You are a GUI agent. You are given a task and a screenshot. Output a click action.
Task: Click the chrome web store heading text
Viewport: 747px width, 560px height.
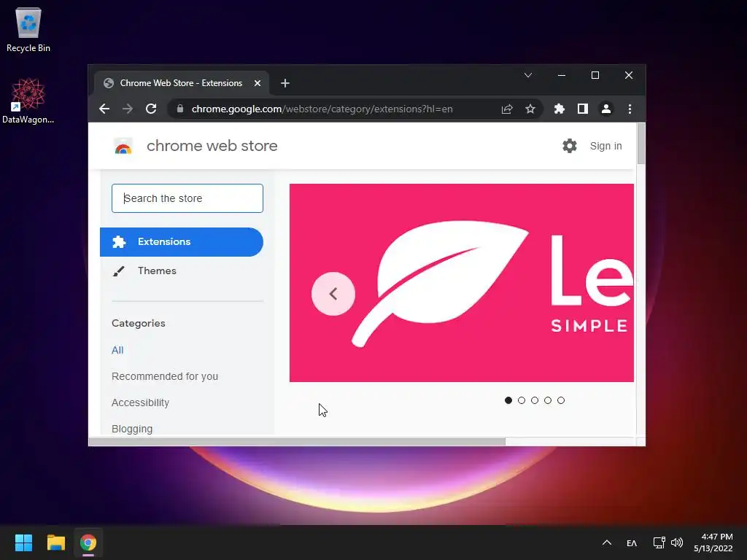click(212, 146)
